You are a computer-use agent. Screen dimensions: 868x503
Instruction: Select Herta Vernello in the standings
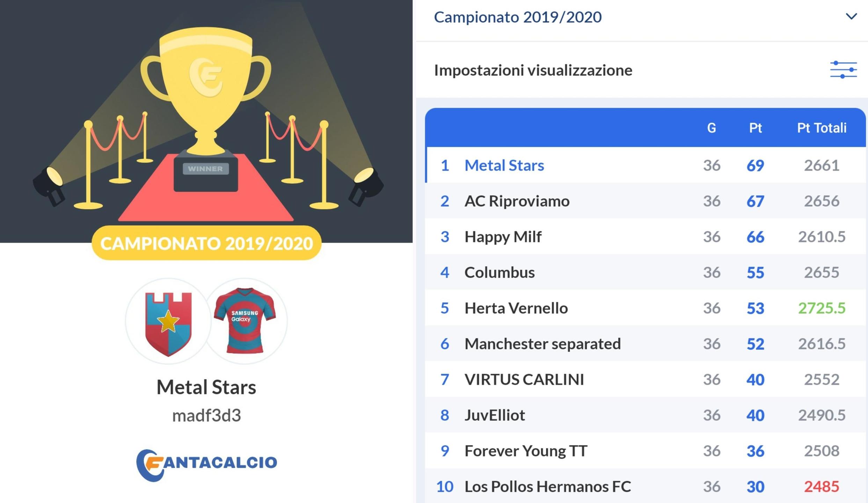point(516,308)
